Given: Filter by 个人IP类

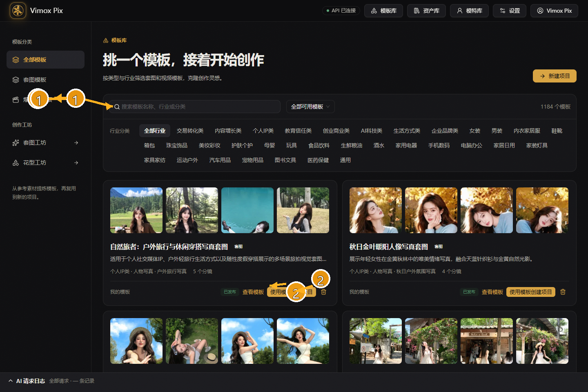Looking at the screenshot, I should [x=263, y=131].
